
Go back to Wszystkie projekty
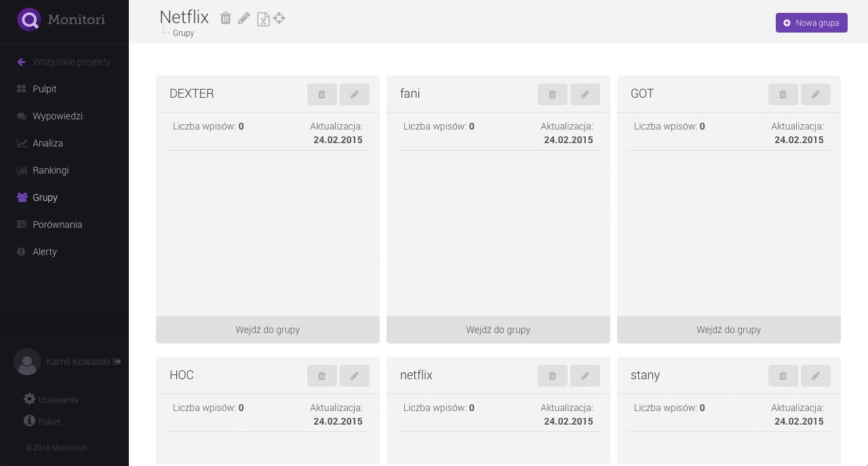(64, 62)
